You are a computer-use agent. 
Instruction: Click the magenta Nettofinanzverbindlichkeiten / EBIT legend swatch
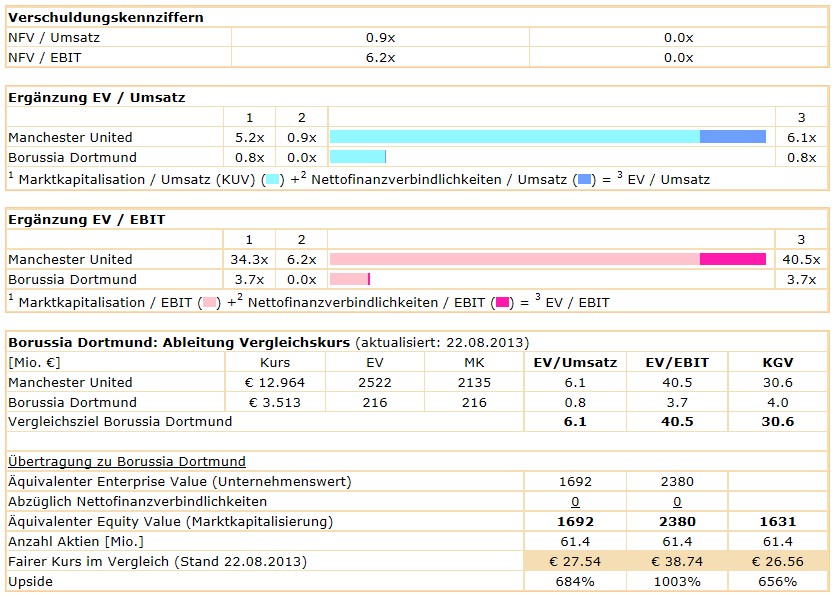tap(502, 302)
